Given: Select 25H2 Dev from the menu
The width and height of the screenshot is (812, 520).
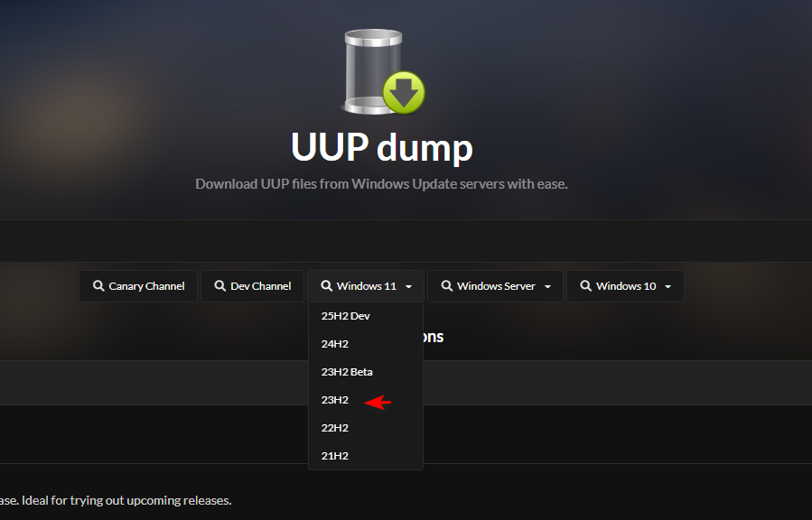Looking at the screenshot, I should (366, 316).
